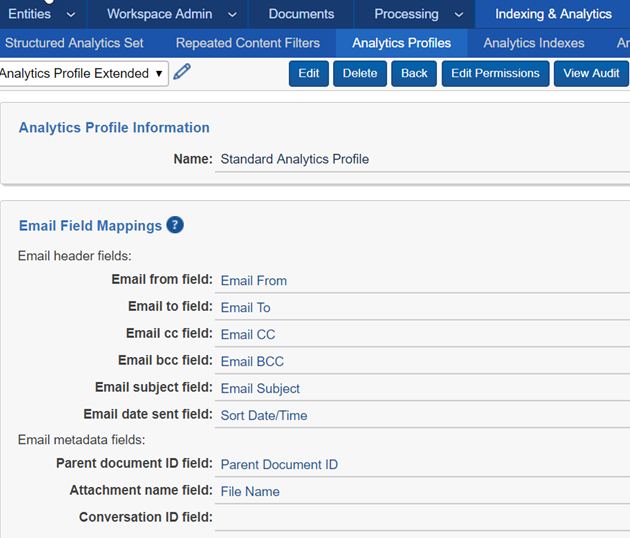Open the Email CC field link

tap(248, 334)
